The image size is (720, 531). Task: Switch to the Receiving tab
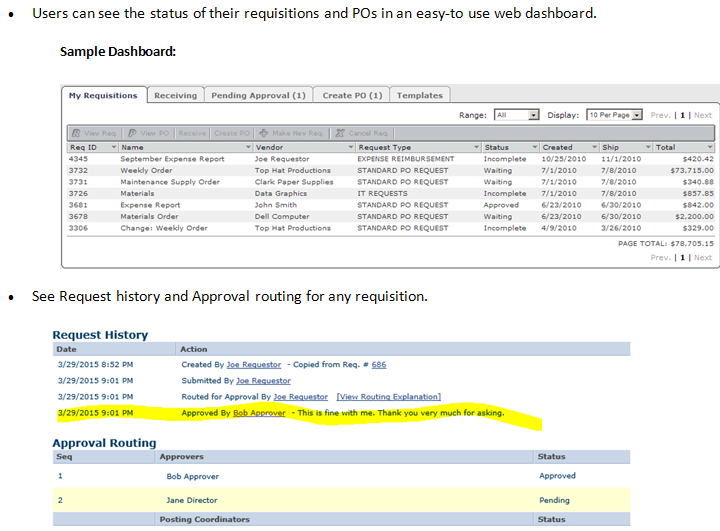pos(175,96)
